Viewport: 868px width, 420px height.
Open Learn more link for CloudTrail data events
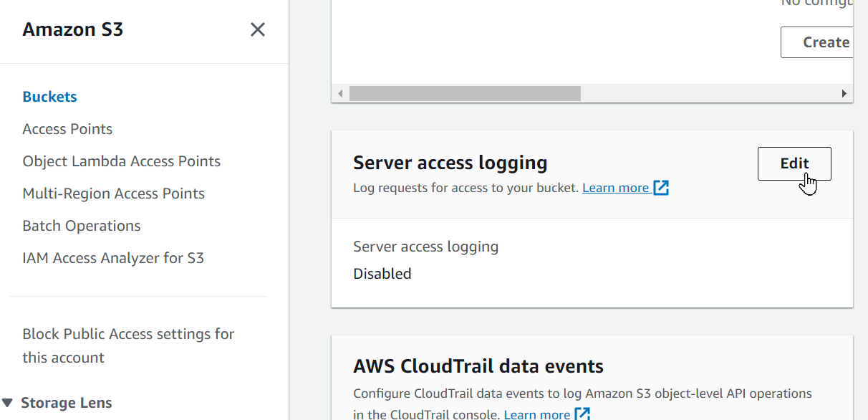click(537, 414)
